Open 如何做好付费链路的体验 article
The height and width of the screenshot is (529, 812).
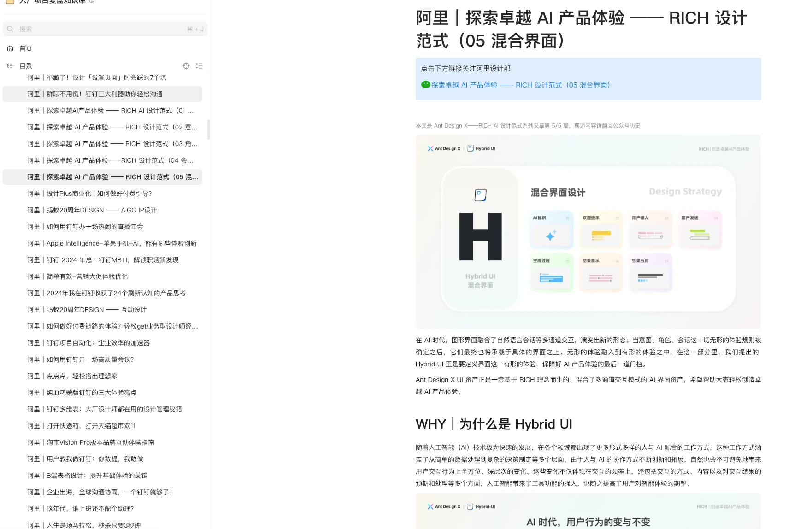coord(102,326)
